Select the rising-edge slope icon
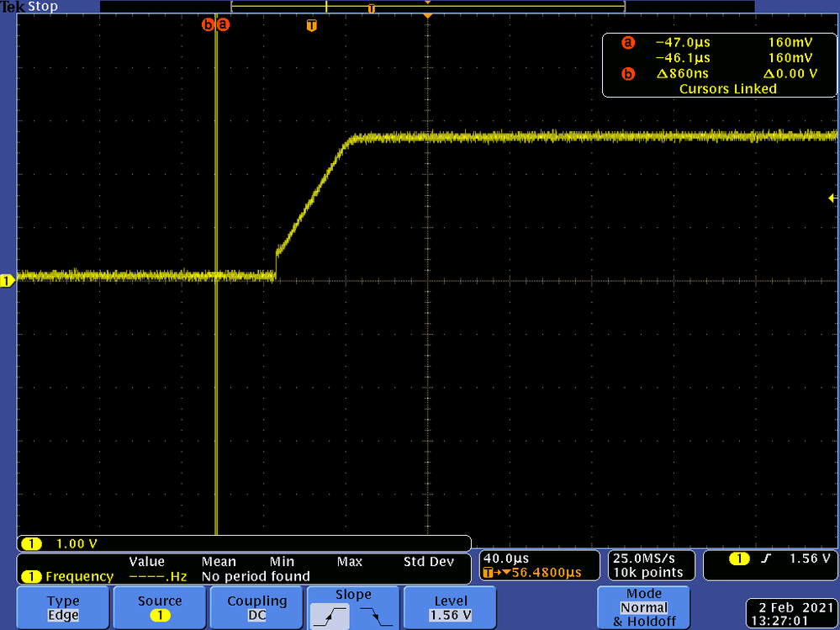Image resolution: width=840 pixels, height=630 pixels. point(328,617)
